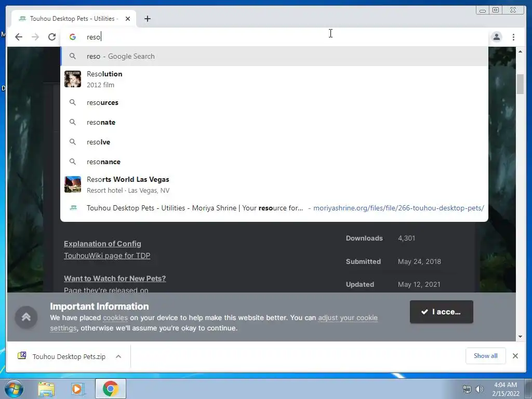Open a new tab with the plus button

(147, 19)
